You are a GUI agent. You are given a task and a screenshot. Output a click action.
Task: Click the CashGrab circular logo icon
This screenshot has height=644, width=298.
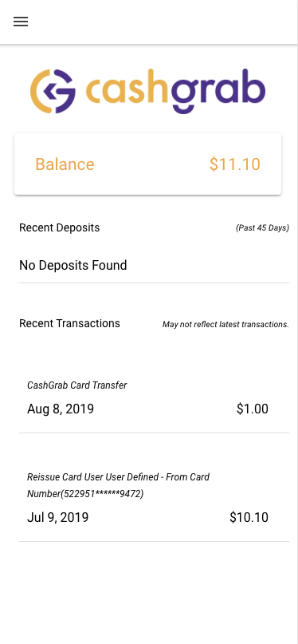tap(53, 91)
